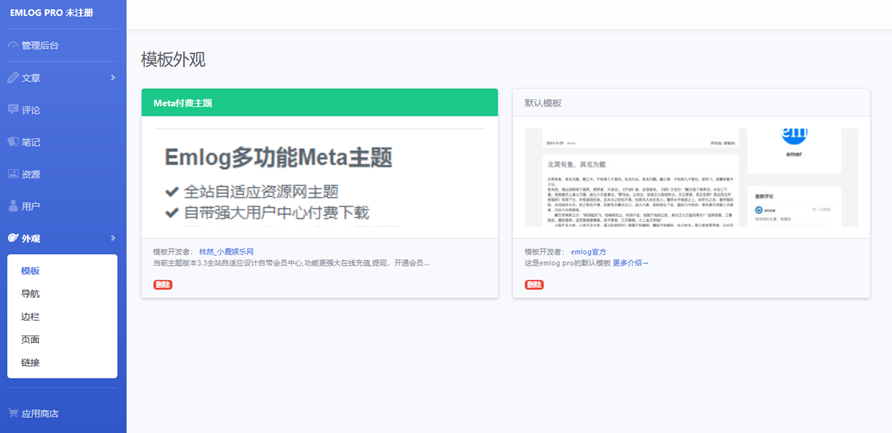The height and width of the screenshot is (433, 892).
Task: Click the image icon beside 资源
Action: 13,174
